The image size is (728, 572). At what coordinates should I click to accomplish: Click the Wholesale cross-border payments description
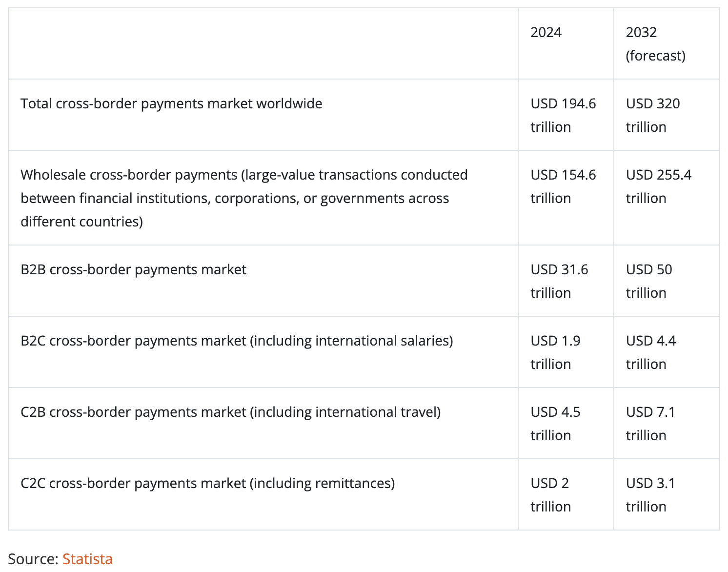coord(244,198)
